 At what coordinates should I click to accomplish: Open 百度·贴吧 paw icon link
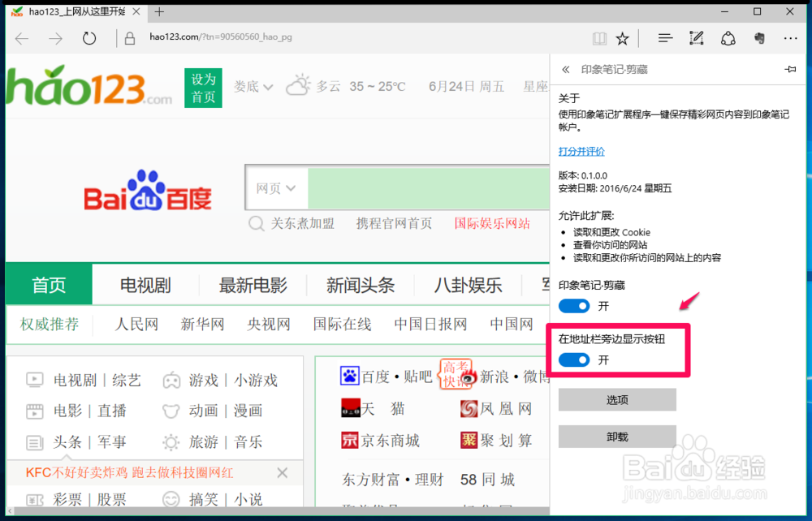349,376
